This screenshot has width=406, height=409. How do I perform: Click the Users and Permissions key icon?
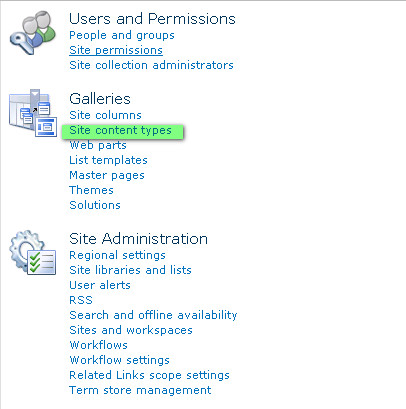click(x=32, y=33)
